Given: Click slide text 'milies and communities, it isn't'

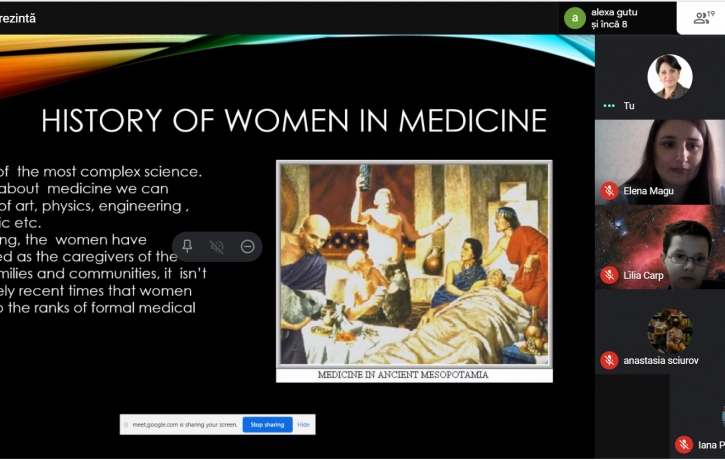Looking at the screenshot, I should 104,274.
